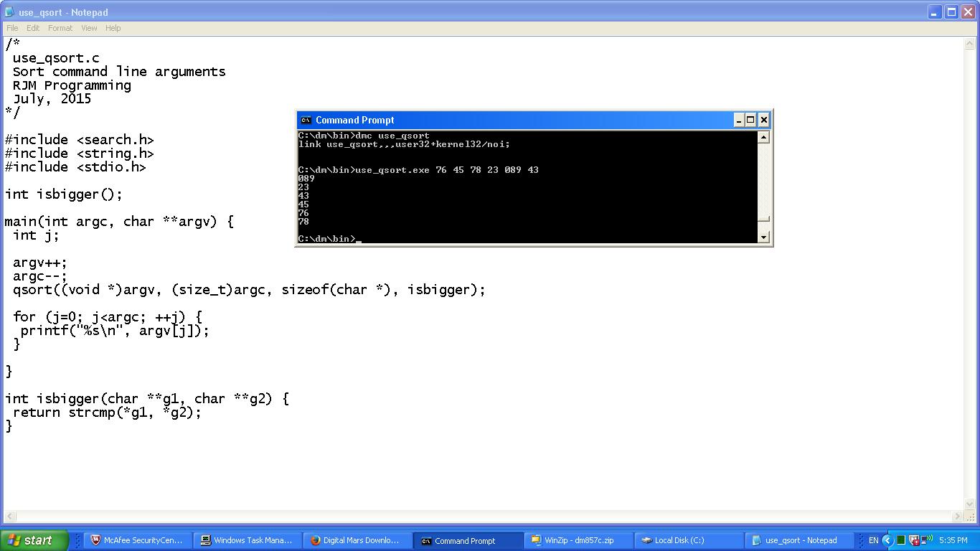Viewport: 980px width, 551px height.
Task: Close the Command Prompt window
Action: 763,120
